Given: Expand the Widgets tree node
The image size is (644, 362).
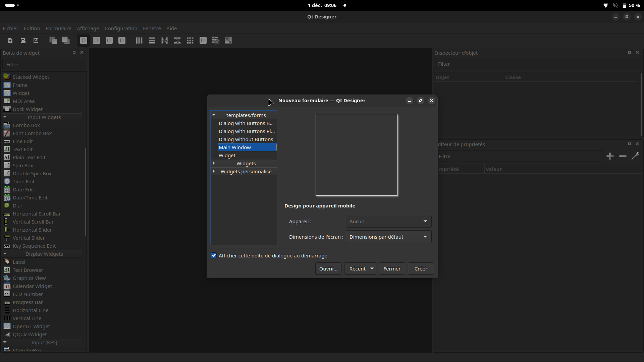Looking at the screenshot, I should (x=214, y=163).
